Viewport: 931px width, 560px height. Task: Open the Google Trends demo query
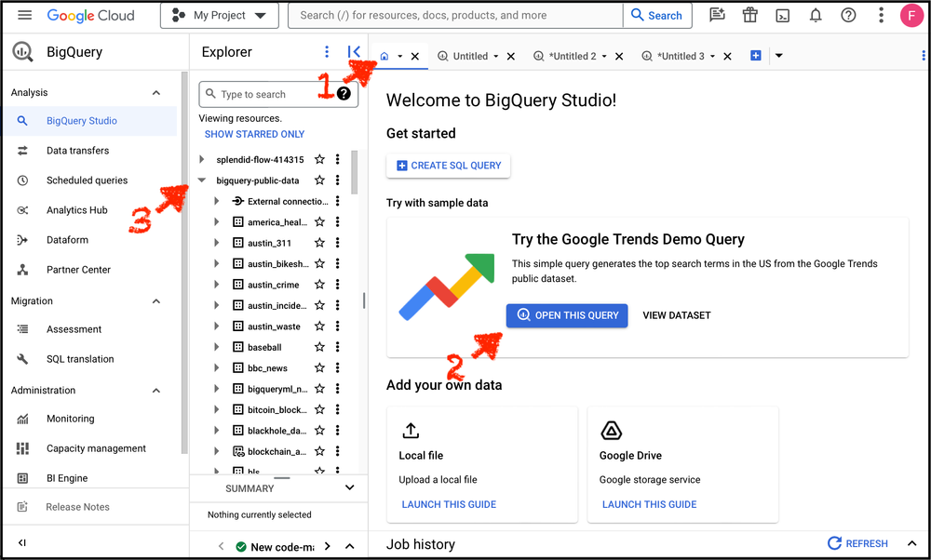click(x=567, y=315)
